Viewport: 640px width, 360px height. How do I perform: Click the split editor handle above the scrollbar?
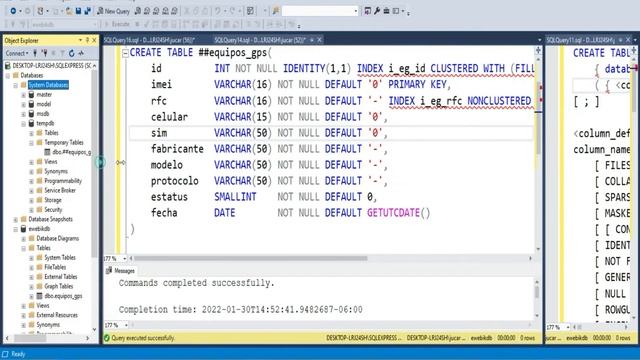pyautogui.click(x=538, y=51)
